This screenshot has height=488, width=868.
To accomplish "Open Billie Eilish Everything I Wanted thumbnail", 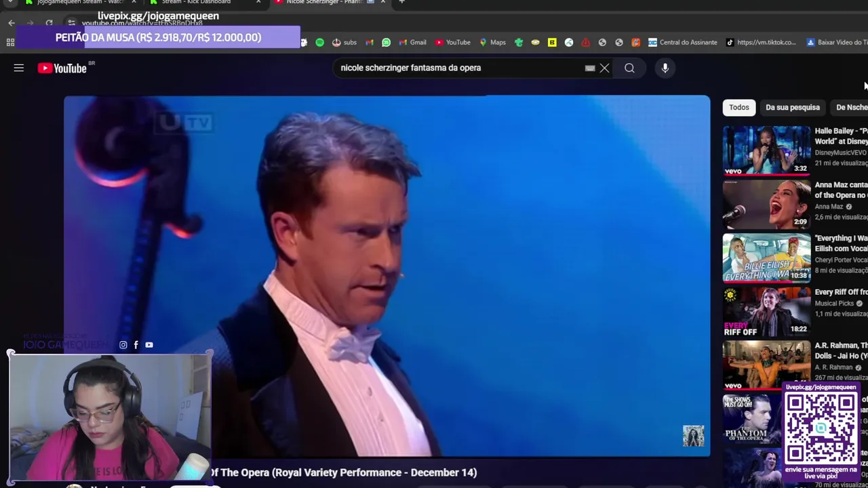I will coord(766,258).
